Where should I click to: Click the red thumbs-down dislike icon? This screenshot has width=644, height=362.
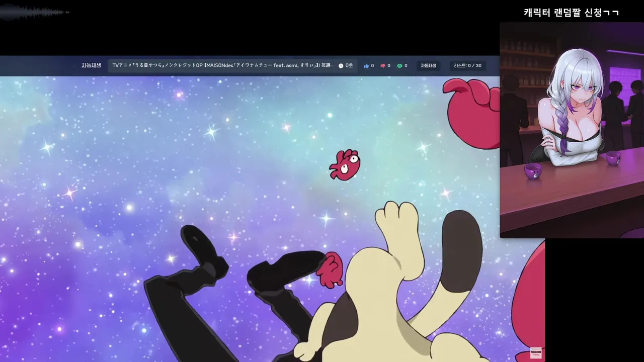pos(383,66)
